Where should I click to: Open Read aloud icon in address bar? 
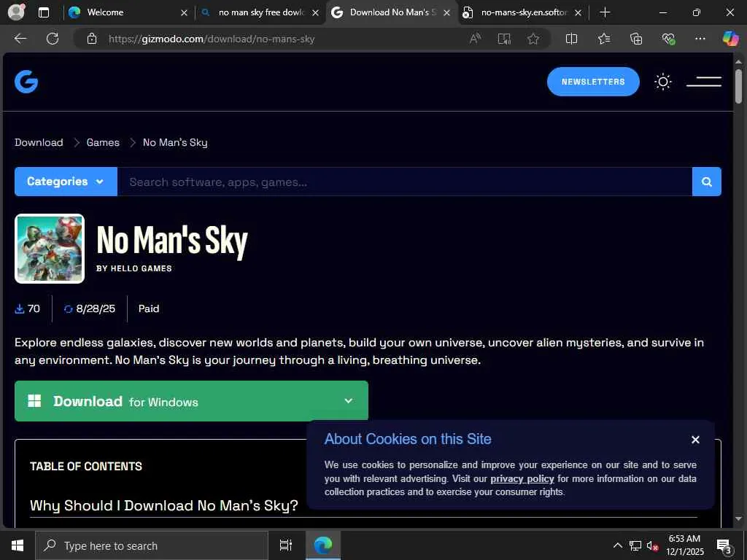coord(475,39)
